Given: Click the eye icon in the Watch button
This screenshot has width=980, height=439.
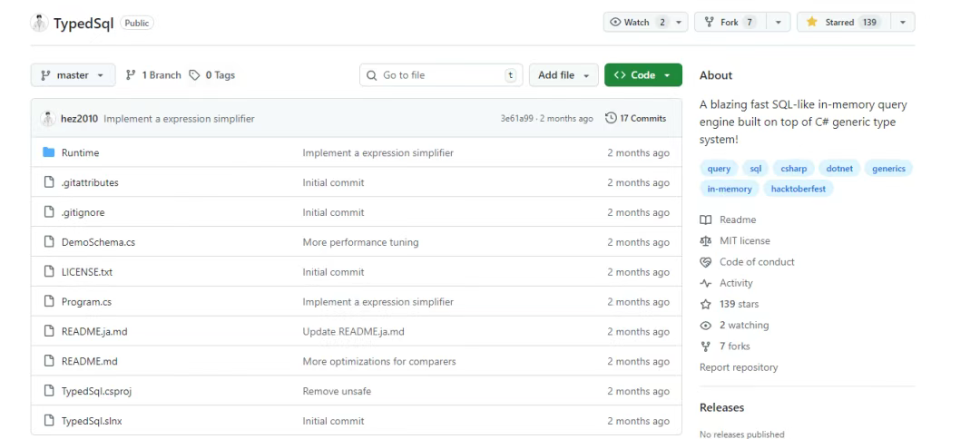Looking at the screenshot, I should click(615, 23).
